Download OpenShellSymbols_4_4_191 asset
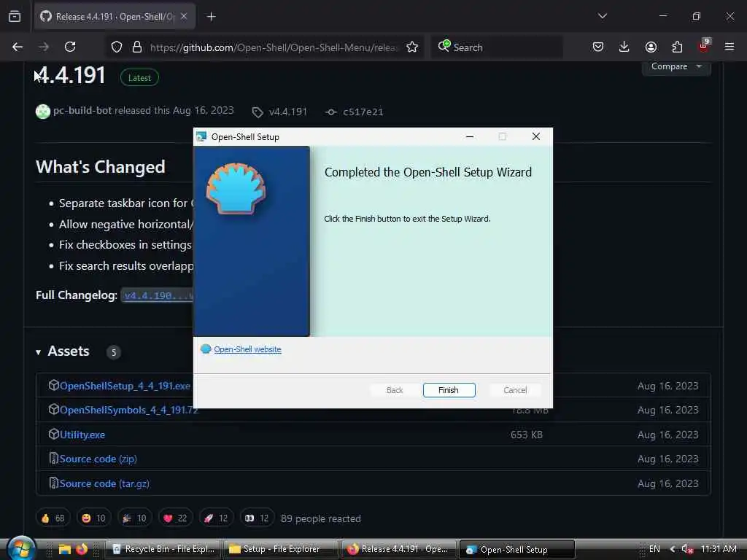Viewport: 747px width, 560px height. (128, 410)
